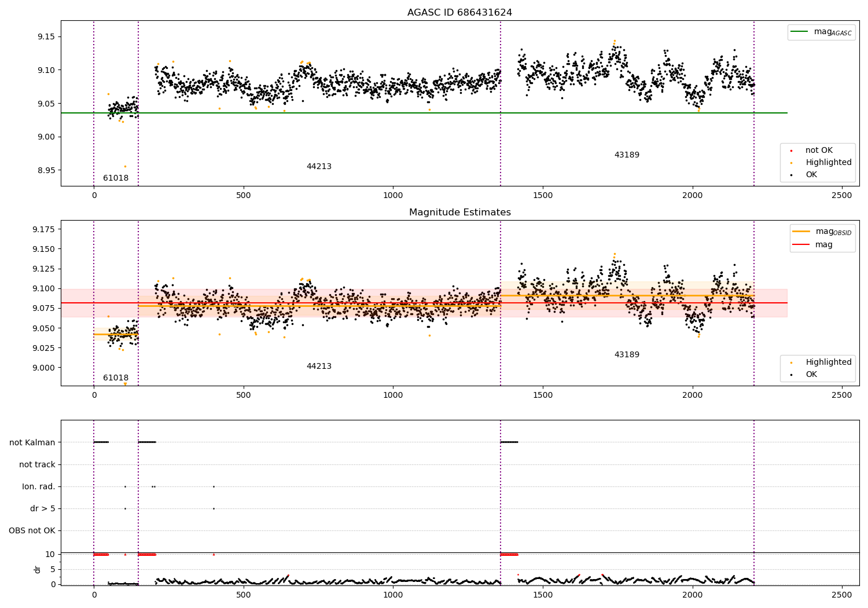
Task: Click the mag OBSID legend label
Action: tap(833, 232)
